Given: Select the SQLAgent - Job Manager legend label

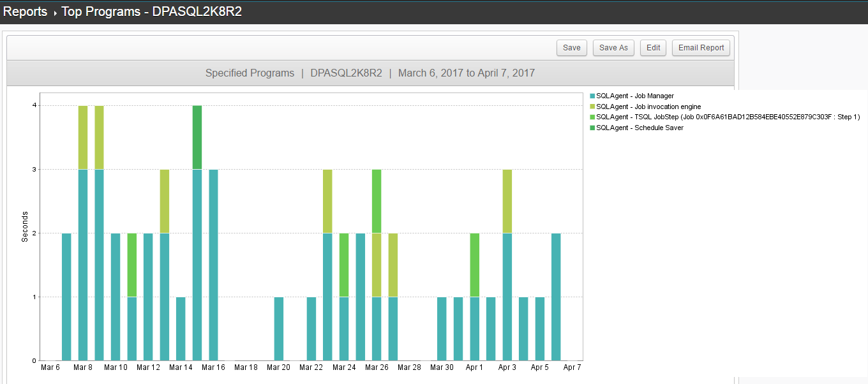Looking at the screenshot, I should coord(635,96).
